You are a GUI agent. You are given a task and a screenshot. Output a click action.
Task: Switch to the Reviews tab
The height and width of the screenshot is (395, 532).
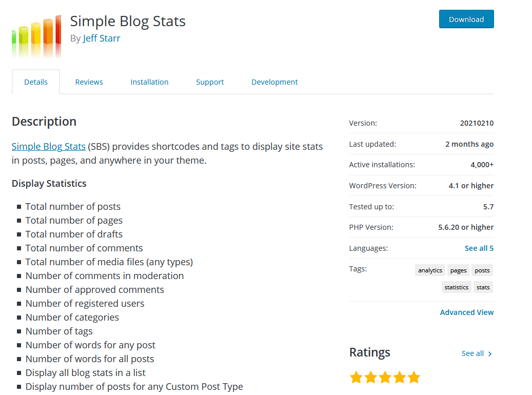click(x=89, y=82)
